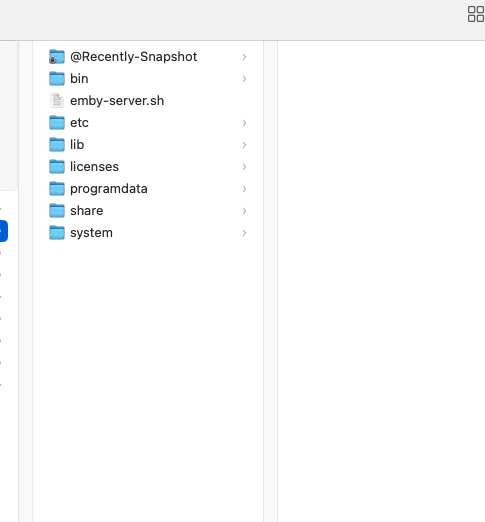The image size is (485, 522).
Task: Expand the share folder chevron
Action: 244,211
